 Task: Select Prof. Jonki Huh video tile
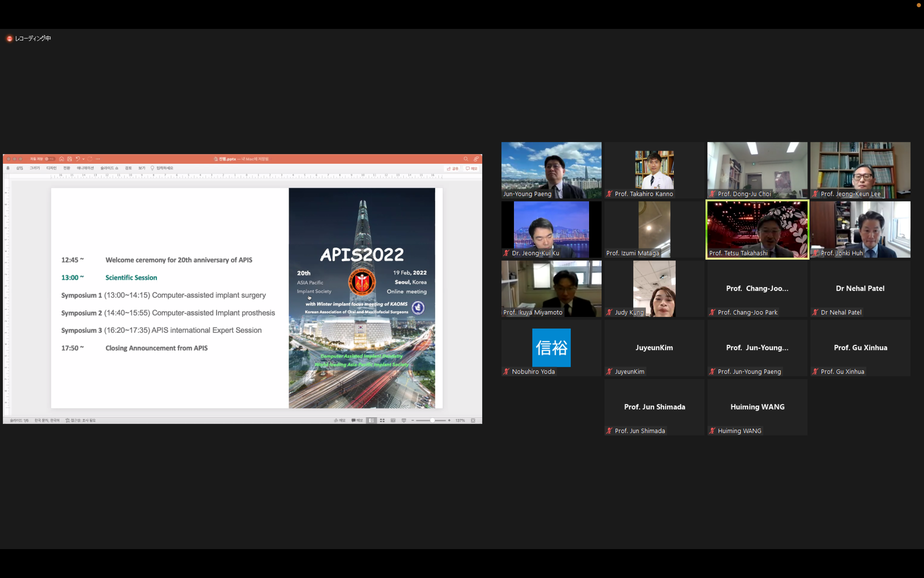coord(860,229)
